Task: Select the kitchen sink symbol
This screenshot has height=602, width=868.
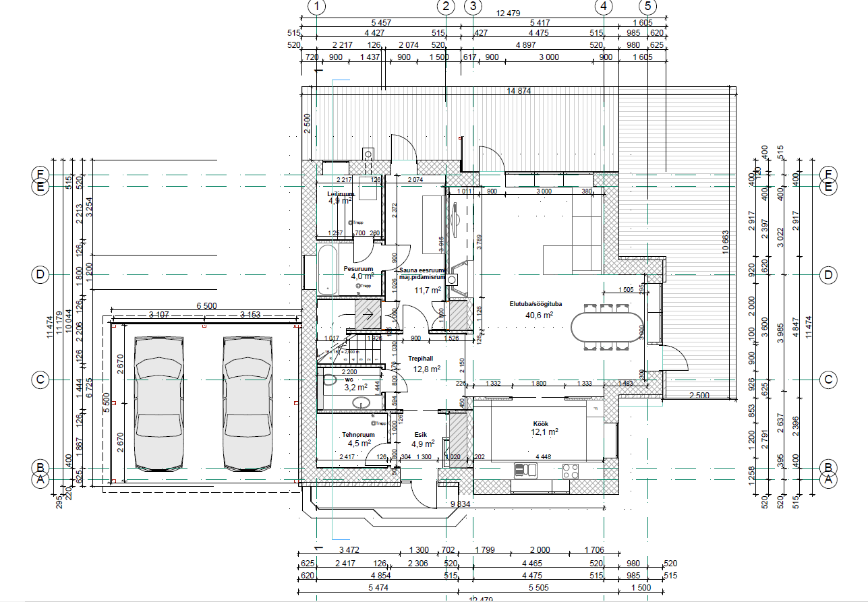Action: [x=525, y=470]
